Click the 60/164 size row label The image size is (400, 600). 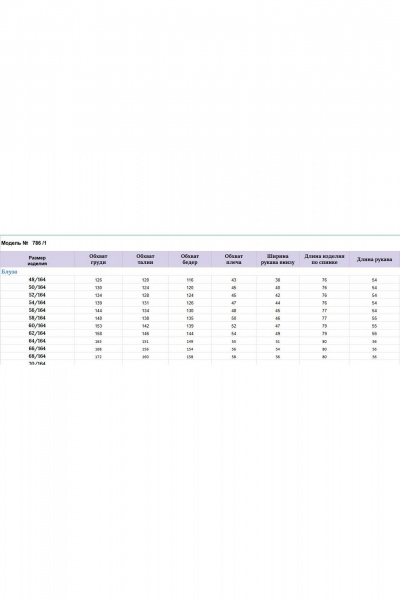click(37, 326)
